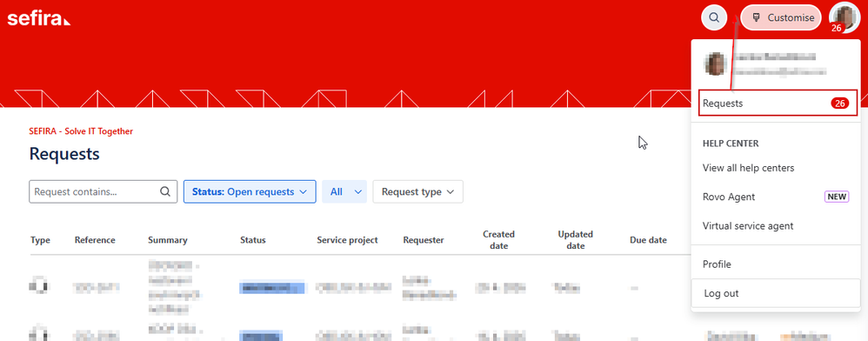Expand the Request type dropdown

[418, 191]
